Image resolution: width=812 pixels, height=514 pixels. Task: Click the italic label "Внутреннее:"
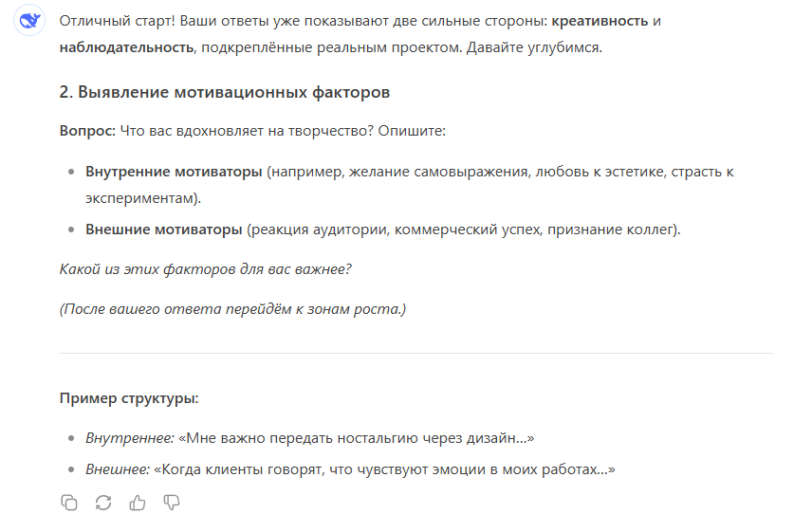pos(130,439)
